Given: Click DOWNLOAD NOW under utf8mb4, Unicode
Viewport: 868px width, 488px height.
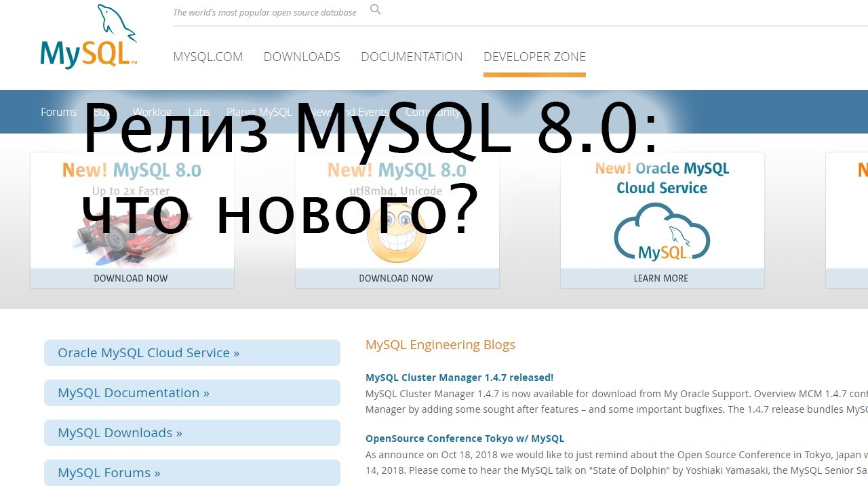Looking at the screenshot, I should click(x=396, y=278).
